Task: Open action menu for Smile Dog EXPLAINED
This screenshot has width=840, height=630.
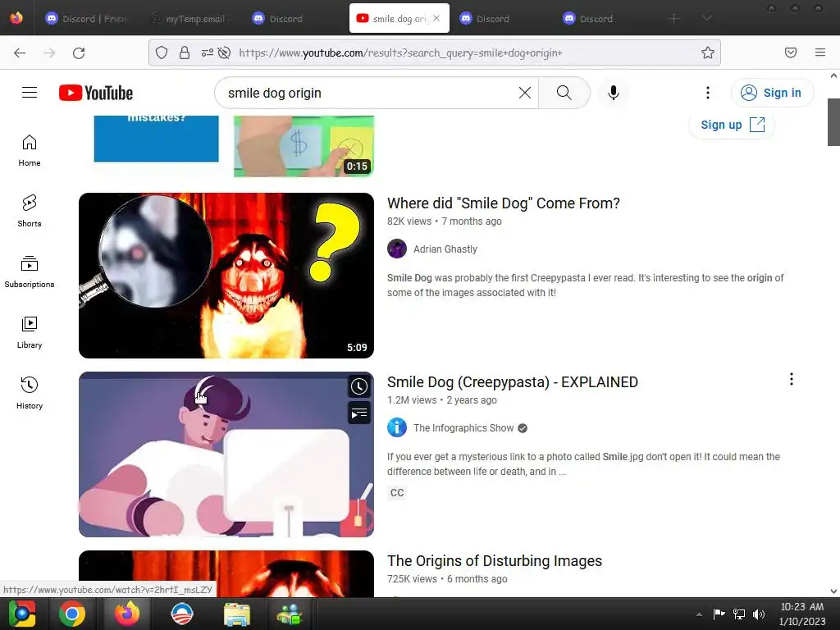Action: 792,379
